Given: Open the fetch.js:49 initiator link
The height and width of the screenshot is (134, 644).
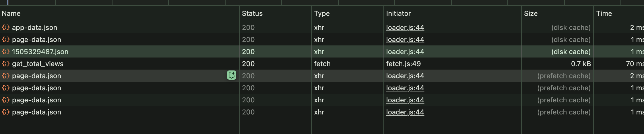Looking at the screenshot, I should [403, 64].
